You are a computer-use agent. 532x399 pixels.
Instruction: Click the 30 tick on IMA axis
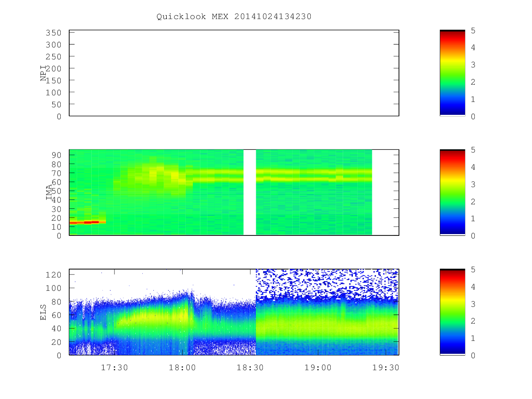click(56, 209)
